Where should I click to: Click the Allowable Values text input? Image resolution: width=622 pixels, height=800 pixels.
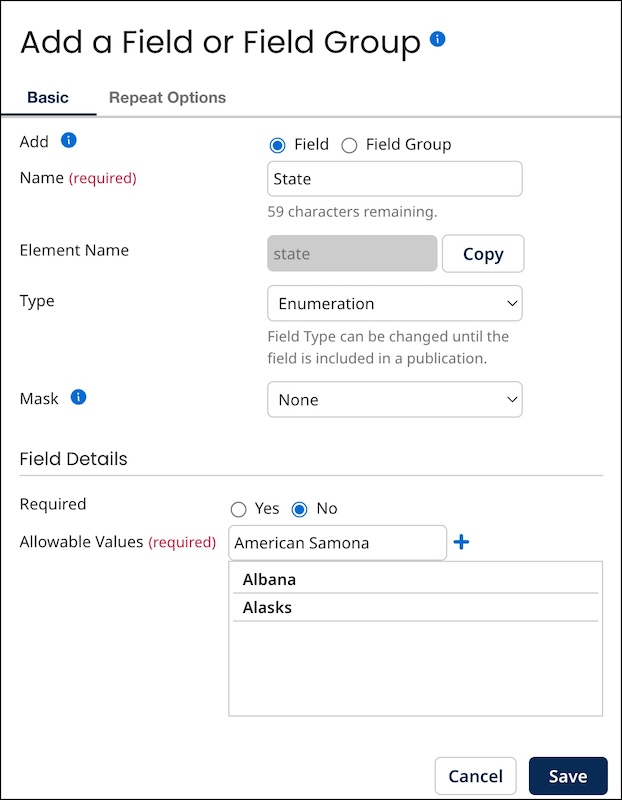coord(337,543)
